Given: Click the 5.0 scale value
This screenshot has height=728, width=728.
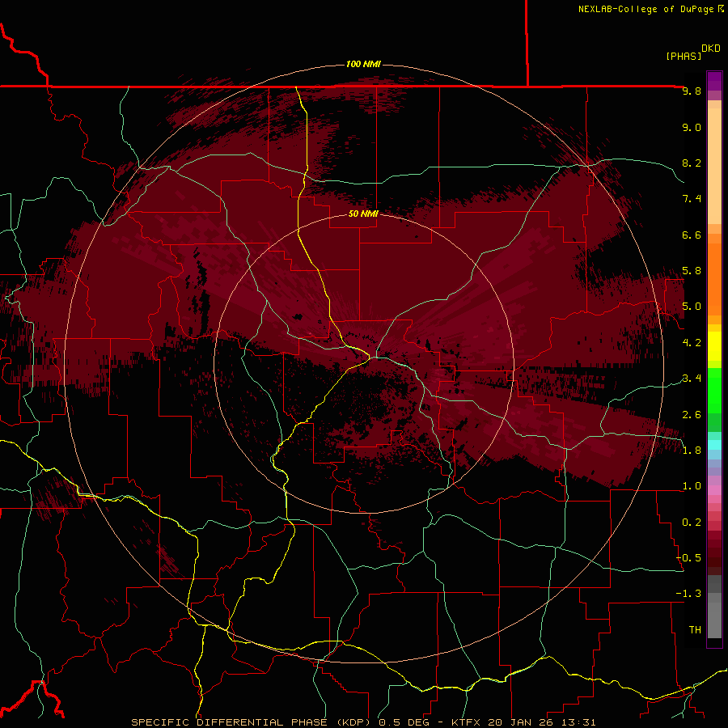Looking at the screenshot, I should [x=692, y=307].
